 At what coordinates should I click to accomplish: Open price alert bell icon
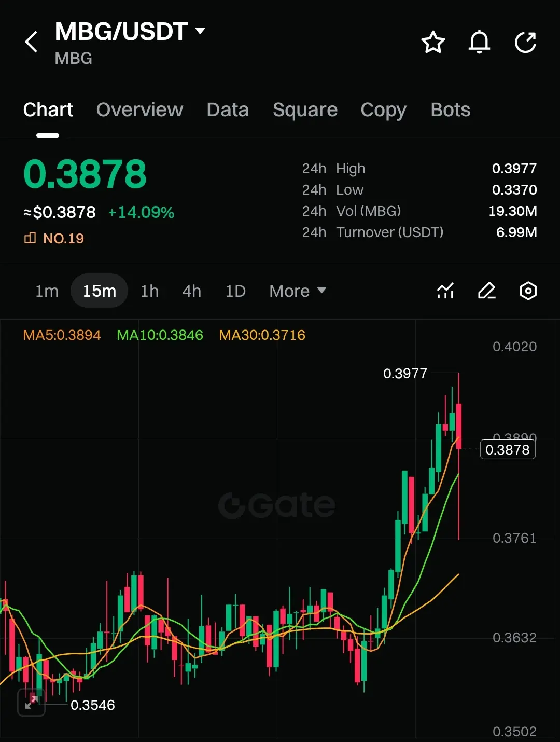(479, 42)
